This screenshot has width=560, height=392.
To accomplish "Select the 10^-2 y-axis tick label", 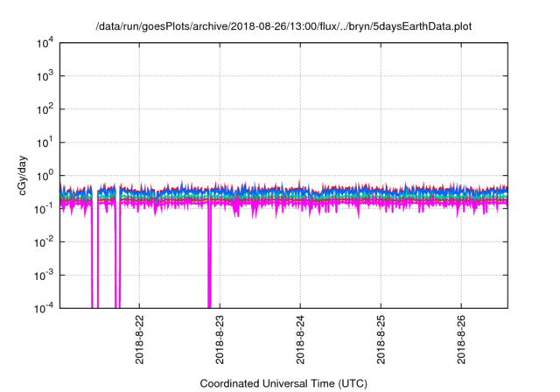I will coord(44,242).
